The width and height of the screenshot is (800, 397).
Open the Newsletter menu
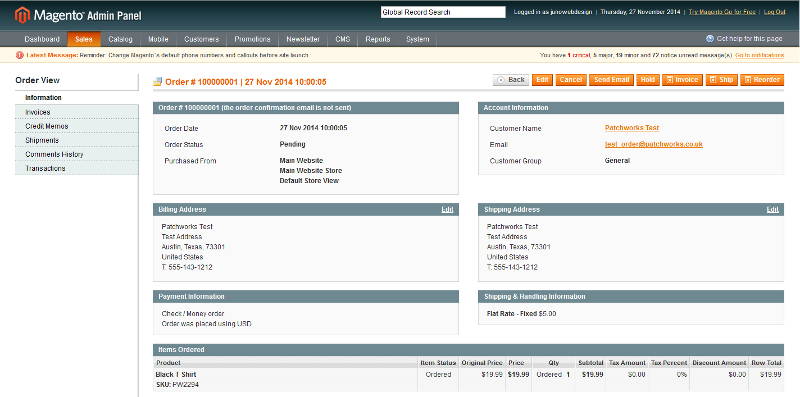point(303,39)
